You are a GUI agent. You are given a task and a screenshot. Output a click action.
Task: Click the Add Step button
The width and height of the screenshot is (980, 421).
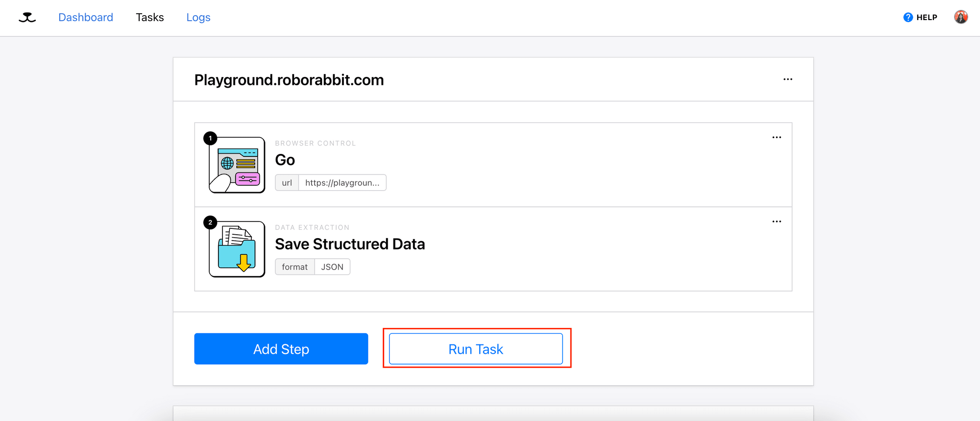(x=281, y=348)
